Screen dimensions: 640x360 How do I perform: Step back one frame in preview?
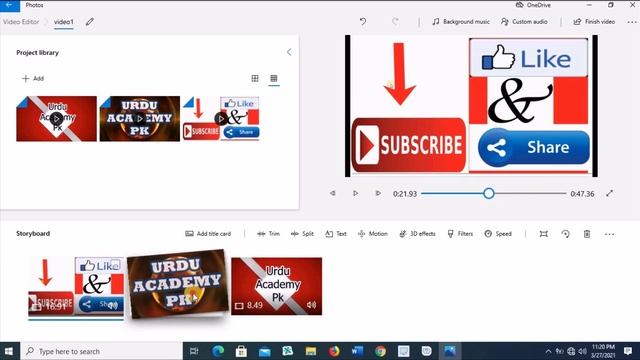pyautogui.click(x=333, y=193)
